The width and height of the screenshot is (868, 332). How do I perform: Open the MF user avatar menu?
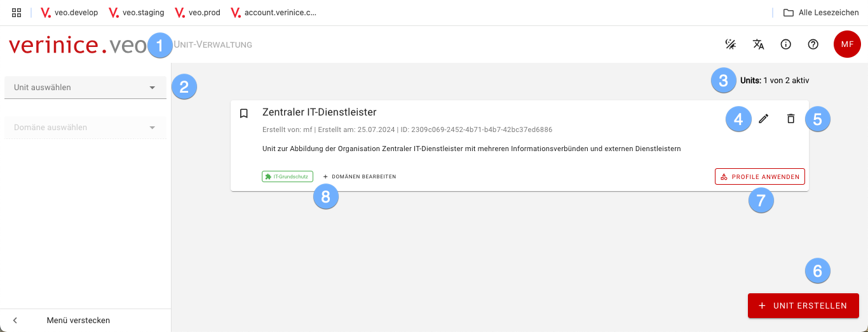(846, 44)
